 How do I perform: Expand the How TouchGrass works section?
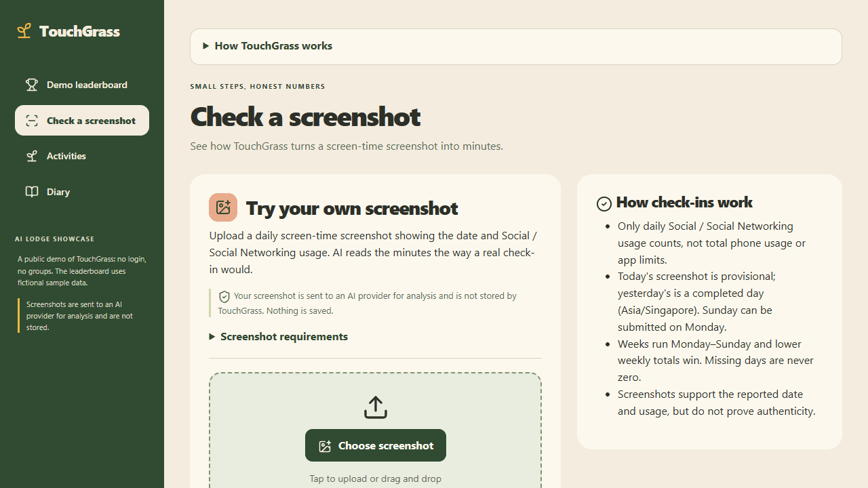click(515, 46)
